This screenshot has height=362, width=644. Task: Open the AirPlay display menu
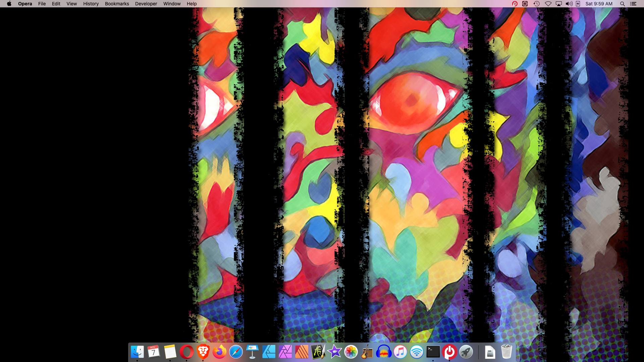(x=559, y=4)
